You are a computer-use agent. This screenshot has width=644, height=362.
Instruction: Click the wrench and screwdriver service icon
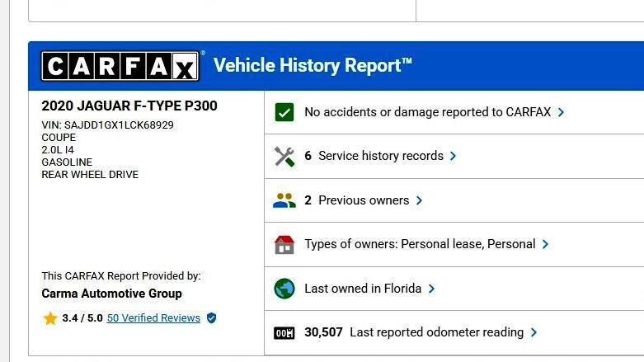pos(284,156)
